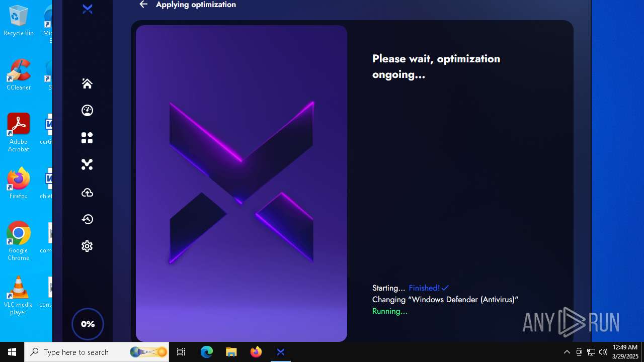The image size is (644, 362).
Task: Click the 0% progress circle
Action: pos(88,324)
